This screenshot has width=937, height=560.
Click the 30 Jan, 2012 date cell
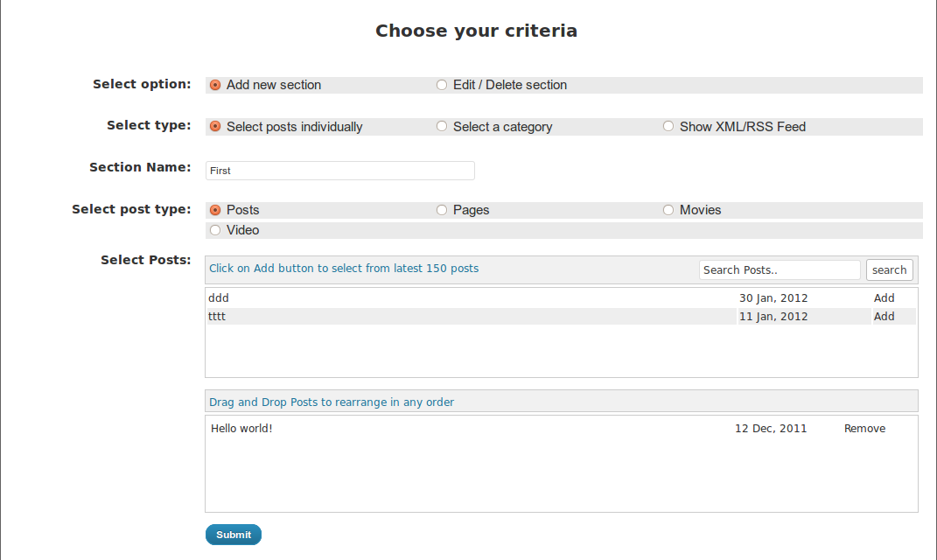tap(773, 297)
